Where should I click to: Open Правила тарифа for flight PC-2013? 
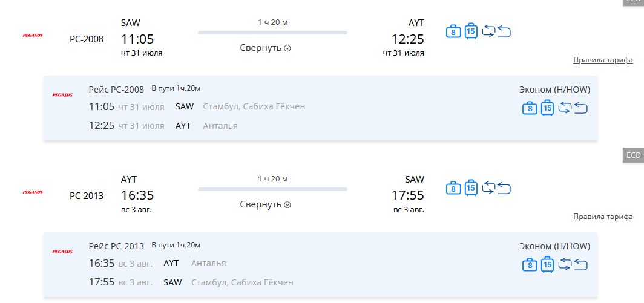click(603, 217)
